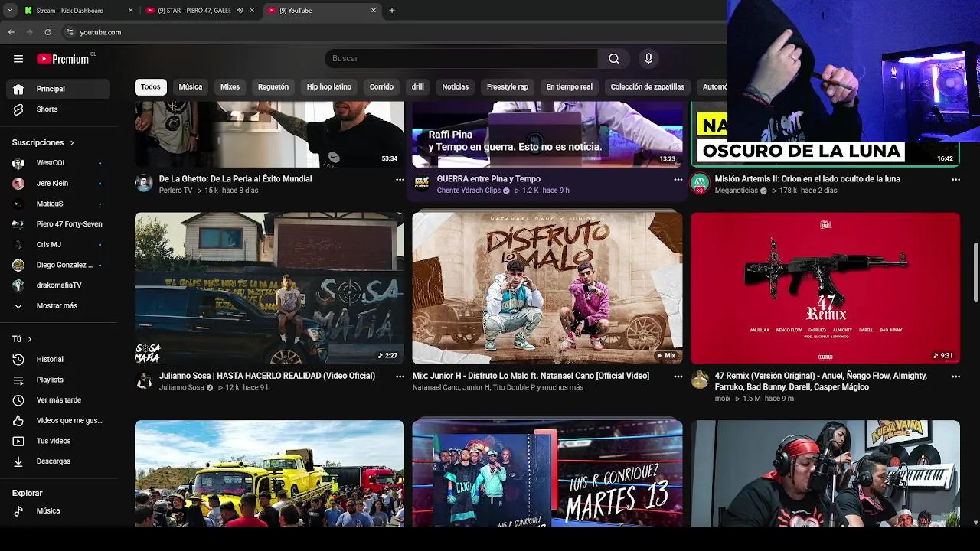Open Chente Ydrach Clips channel link
Screen dimensions: 980x551
(x=469, y=191)
